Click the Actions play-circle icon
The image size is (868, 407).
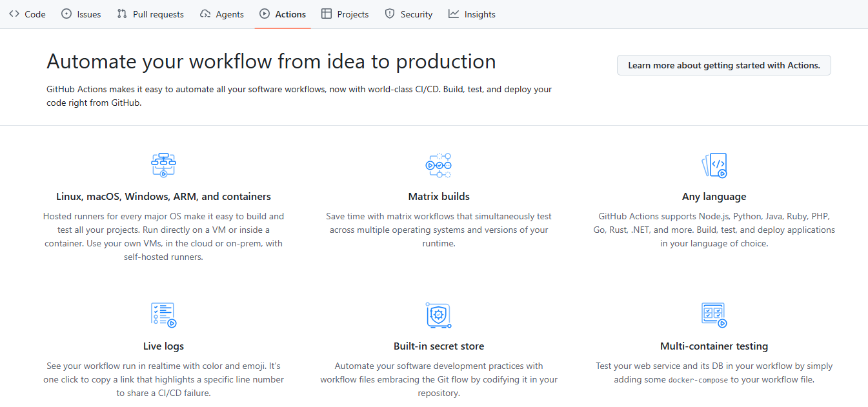click(x=264, y=14)
